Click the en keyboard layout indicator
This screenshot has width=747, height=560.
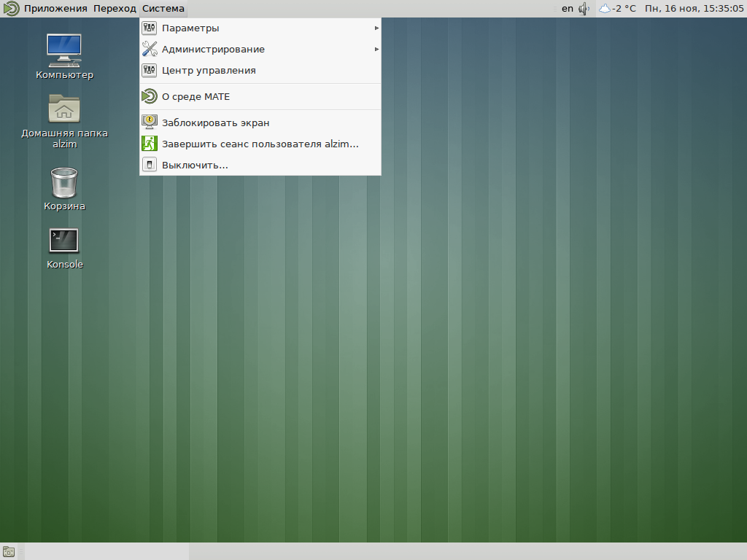(567, 9)
